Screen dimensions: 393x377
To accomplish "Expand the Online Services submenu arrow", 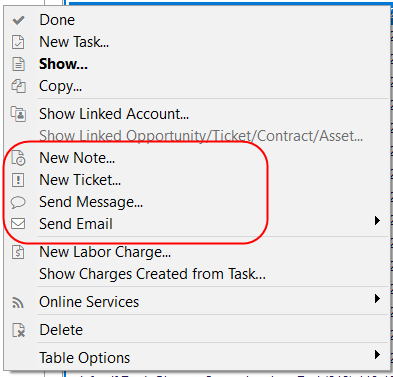I will (377, 299).
